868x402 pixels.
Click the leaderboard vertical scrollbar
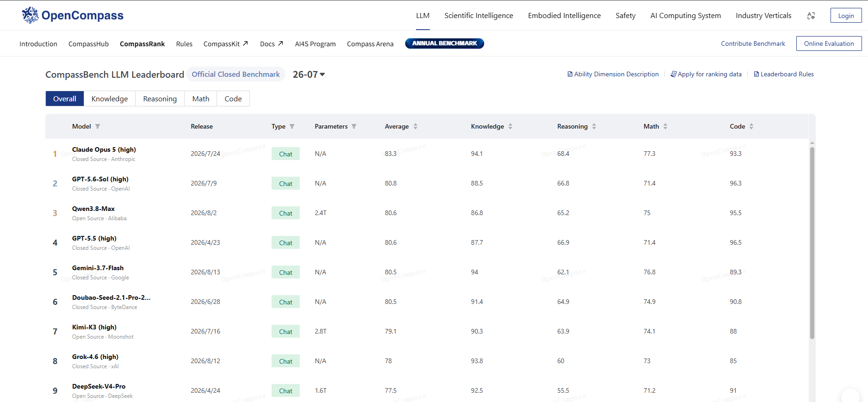(x=812, y=243)
